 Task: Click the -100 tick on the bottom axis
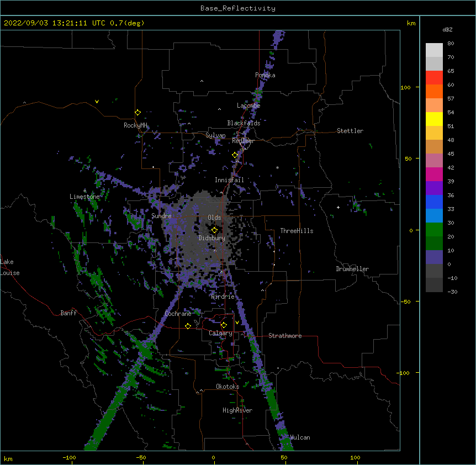point(69,457)
